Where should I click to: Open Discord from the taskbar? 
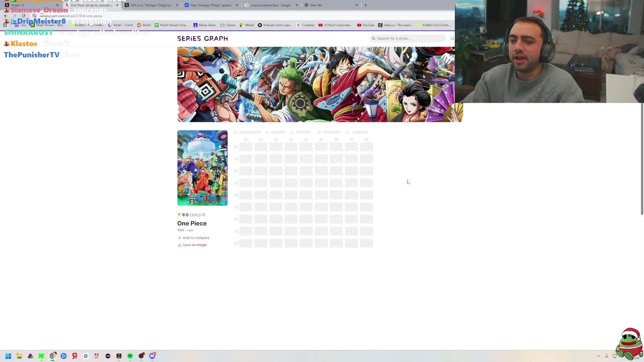(x=152, y=356)
